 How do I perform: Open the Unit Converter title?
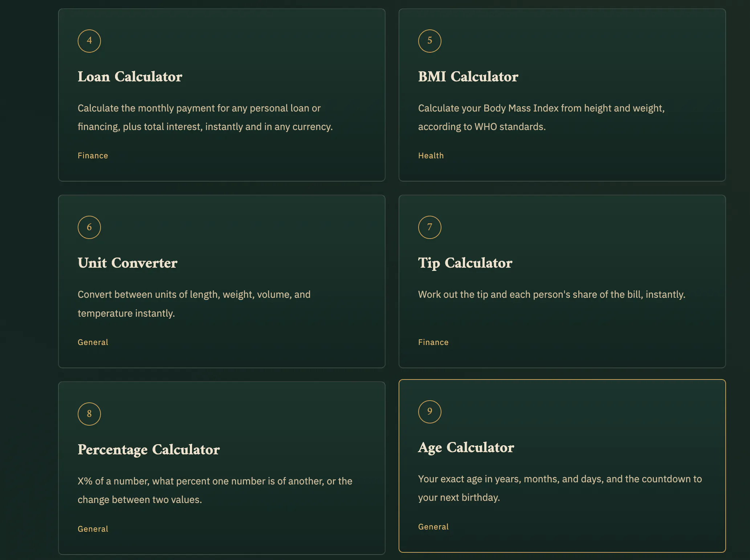tap(127, 263)
